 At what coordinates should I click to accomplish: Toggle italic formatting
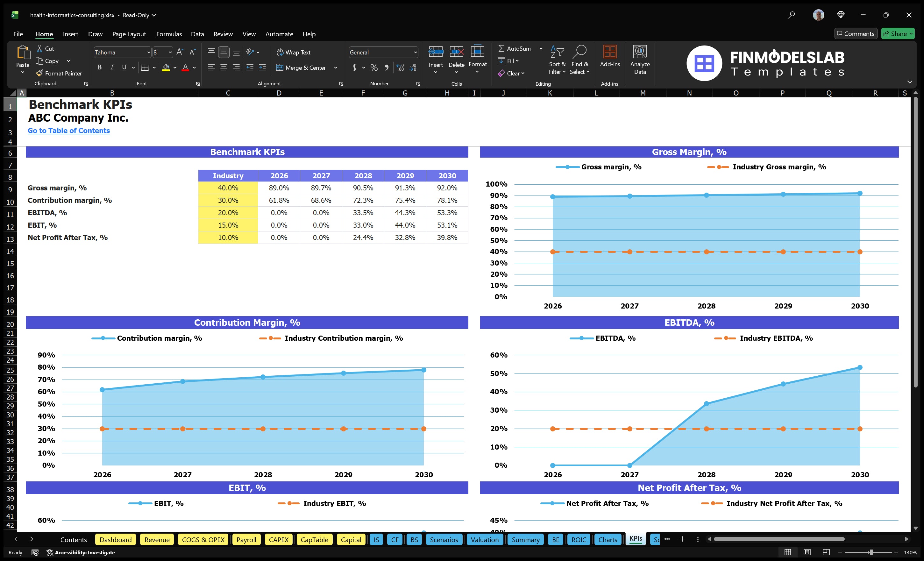coord(111,67)
